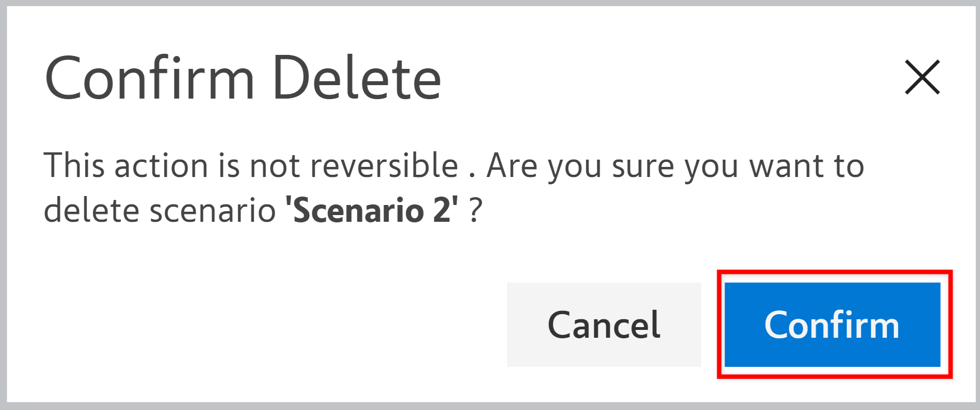Click the red-outlined Confirm button
The height and width of the screenshot is (410, 980).
832,325
